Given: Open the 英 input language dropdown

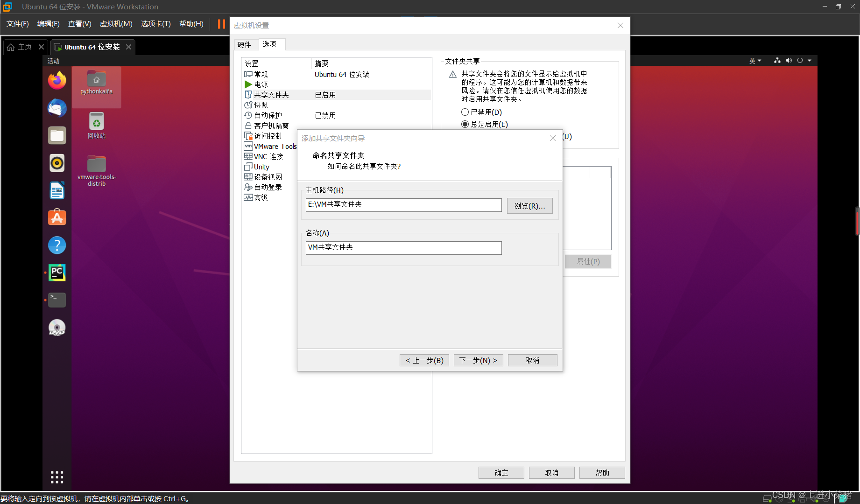Looking at the screenshot, I should coord(755,61).
